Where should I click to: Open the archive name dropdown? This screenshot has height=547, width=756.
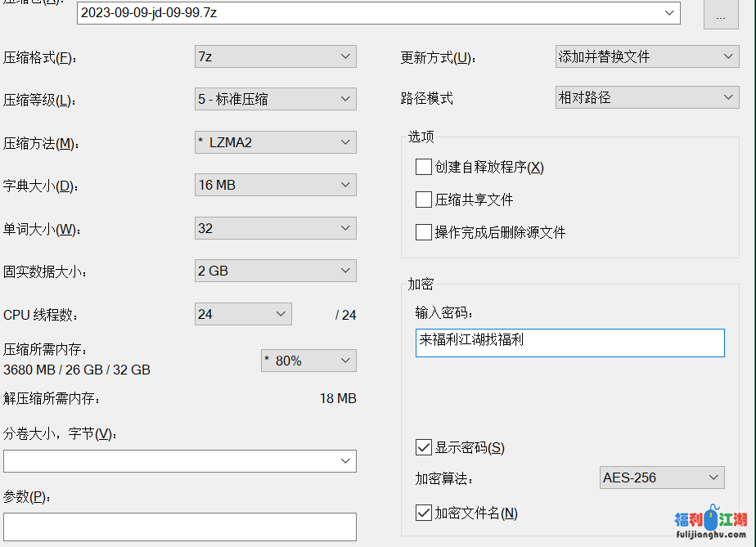click(x=669, y=13)
